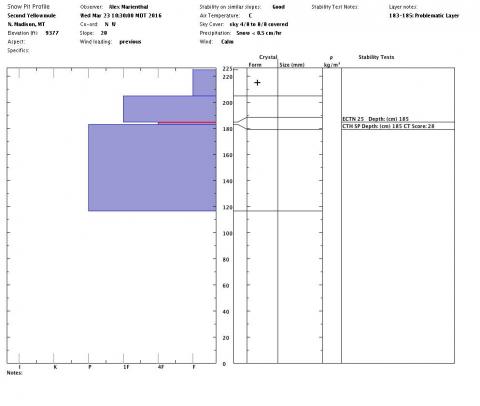The height and width of the screenshot is (406, 480).
Task: Click the Second Yellowmule location text
Action: [32, 16]
